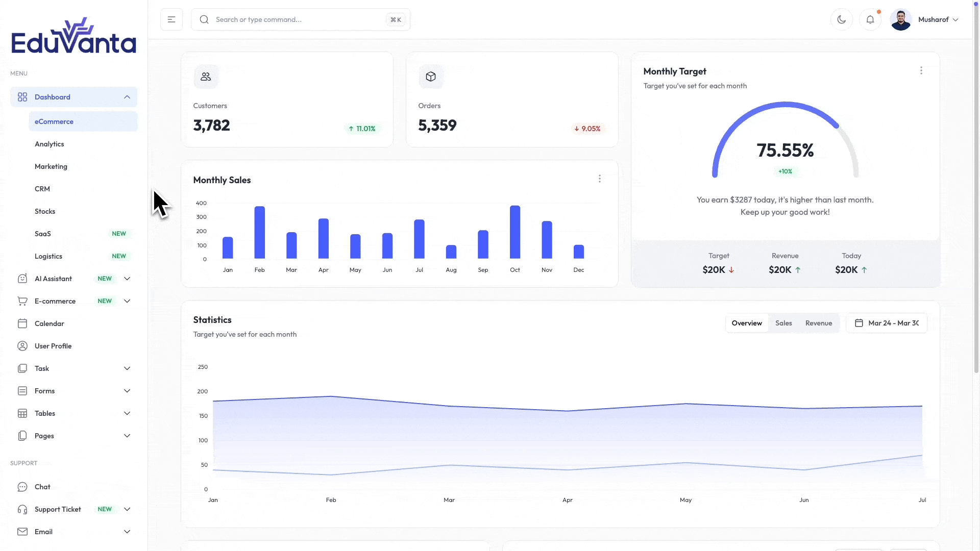Viewport: 980px width, 551px height.
Task: Open Monthly Sales options menu
Action: (x=600, y=179)
